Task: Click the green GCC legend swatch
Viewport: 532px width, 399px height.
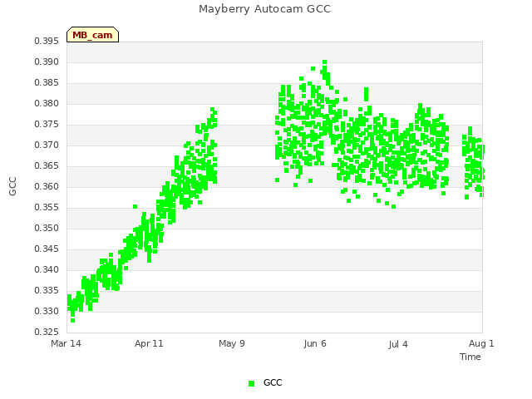Action: pos(251,383)
